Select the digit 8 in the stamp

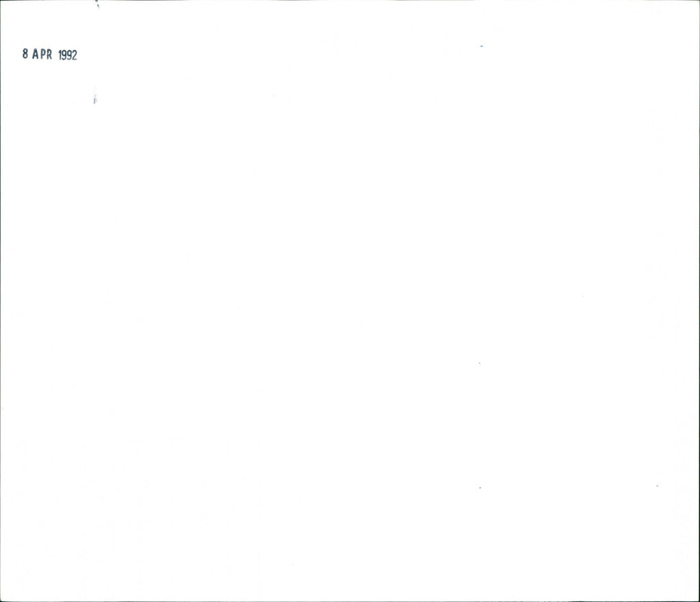[x=25, y=53]
